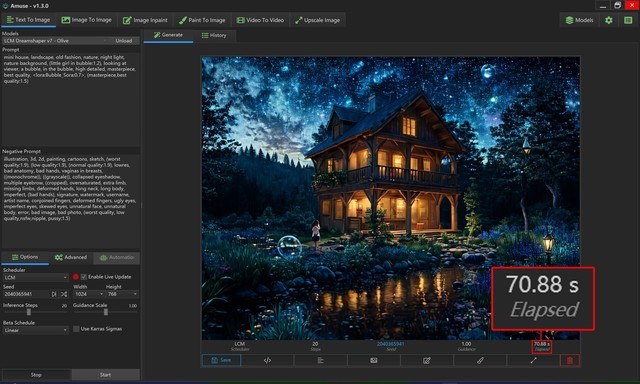Click the Start button
This screenshot has height=384, width=640.
click(x=105, y=375)
